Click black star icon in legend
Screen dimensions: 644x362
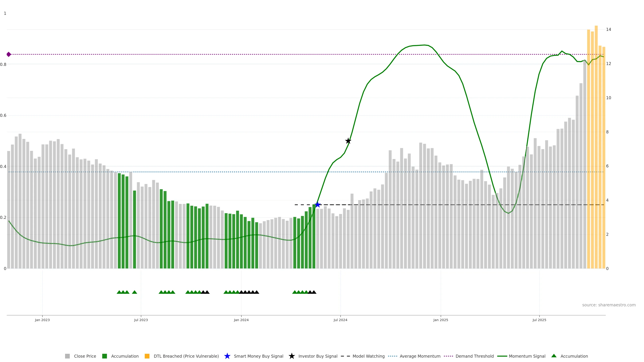pos(291,356)
